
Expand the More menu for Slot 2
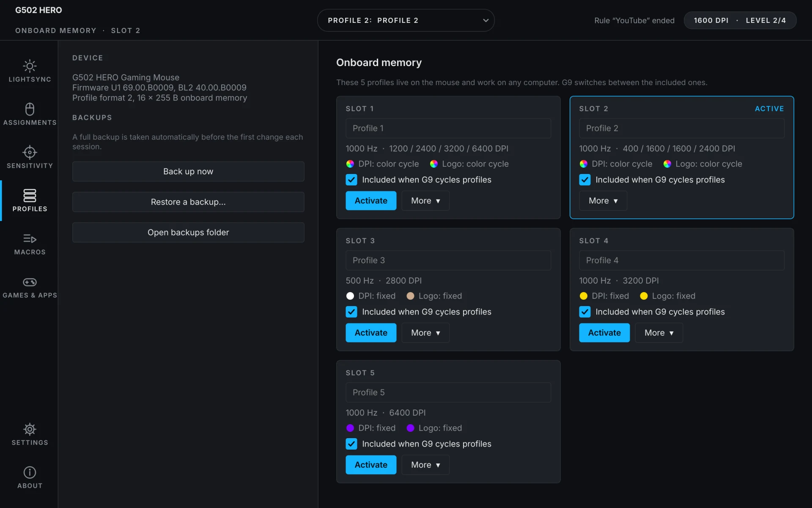[603, 201]
